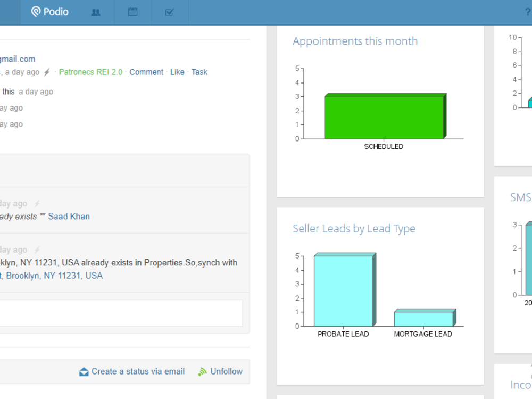This screenshot has height=399, width=532.
Task: Click lightning icon above Properties sync comment
Action: click(37, 250)
